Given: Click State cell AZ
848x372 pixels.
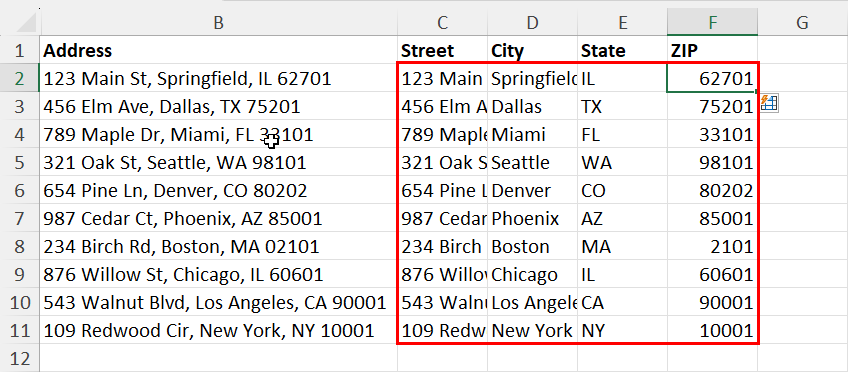Looking at the screenshot, I should point(622,218).
